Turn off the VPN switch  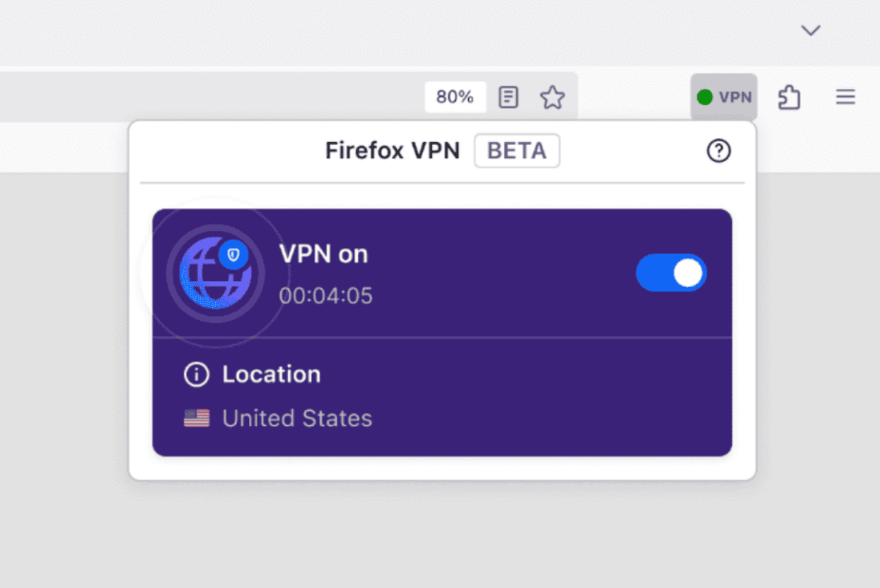[x=671, y=273]
